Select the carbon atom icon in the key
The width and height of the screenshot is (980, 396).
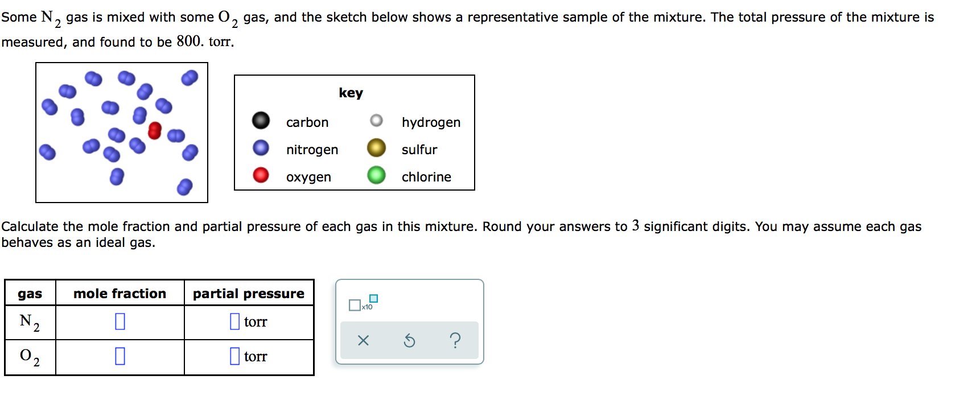[x=260, y=119]
